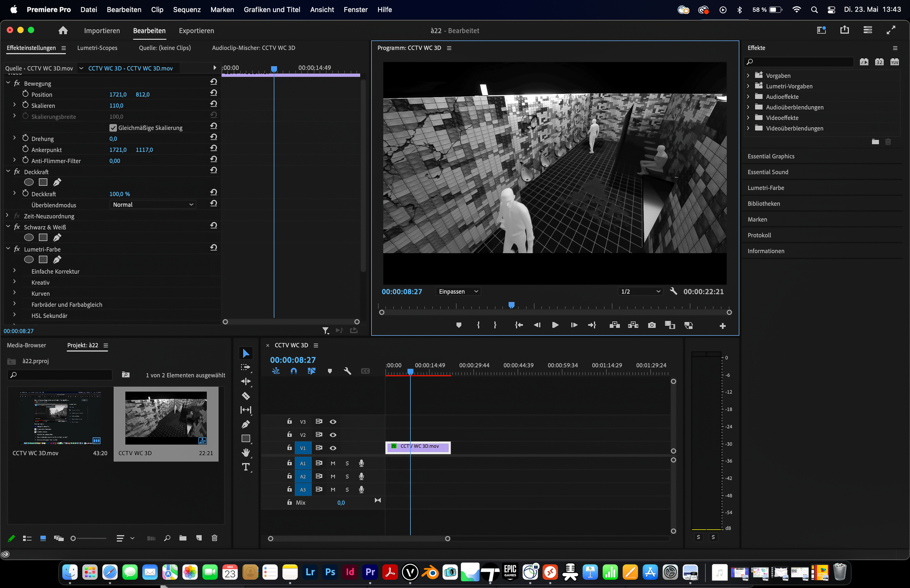This screenshot has height=588, width=910.
Task: Select the Rectangle tool in timeline toolbox
Action: [246, 439]
